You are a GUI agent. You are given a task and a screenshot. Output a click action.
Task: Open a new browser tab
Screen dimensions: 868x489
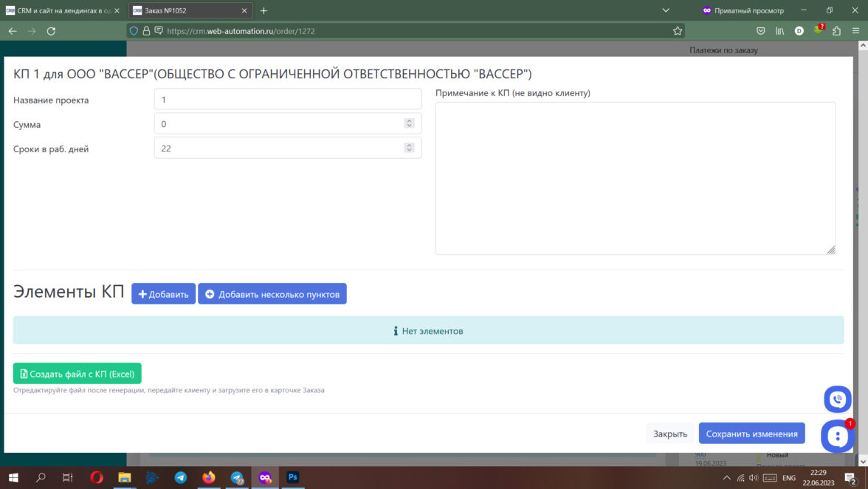[x=263, y=10]
